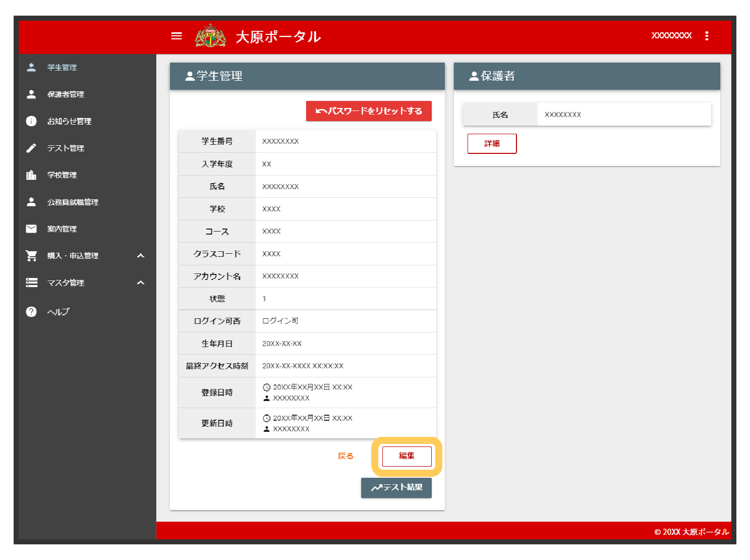Select the 学生番号 value XXXXXXXX
Image resolution: width=750 pixels, height=560 pixels.
pos(280,141)
